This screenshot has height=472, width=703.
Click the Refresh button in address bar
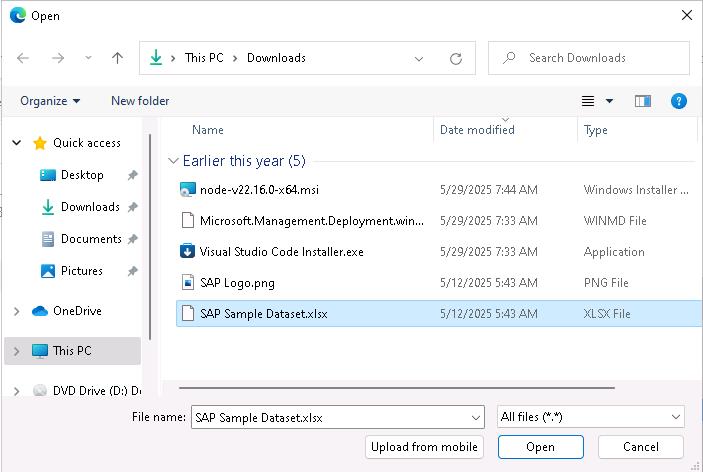point(456,58)
